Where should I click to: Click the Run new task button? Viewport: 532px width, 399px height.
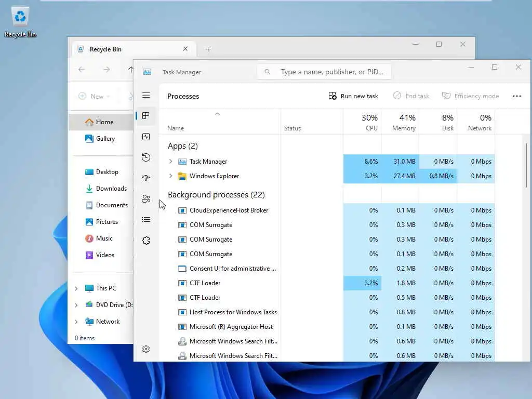point(353,96)
